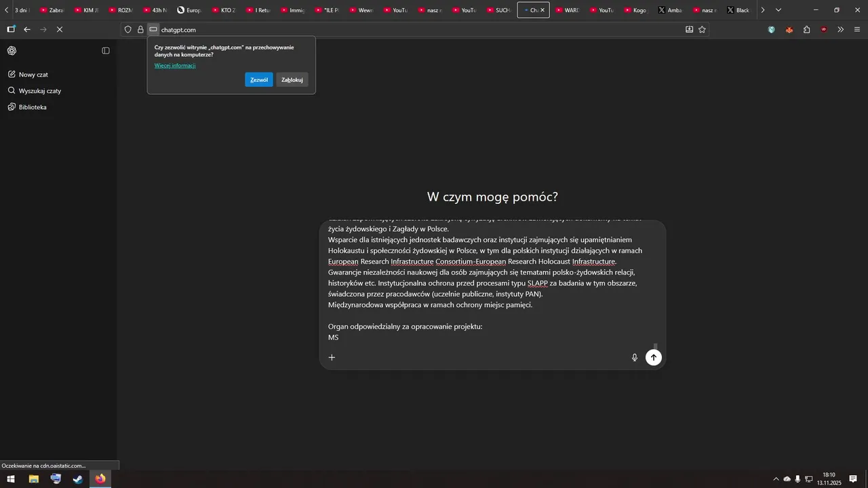
Task: Switch to the 'Europ' tab
Action: click(x=190, y=10)
